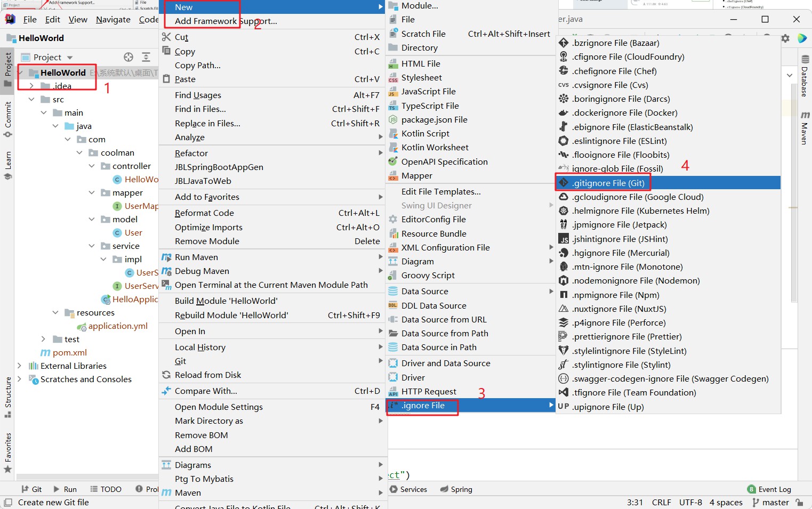812x509 pixels.
Task: Open the .ignore File submenu
Action: pyautogui.click(x=471, y=405)
